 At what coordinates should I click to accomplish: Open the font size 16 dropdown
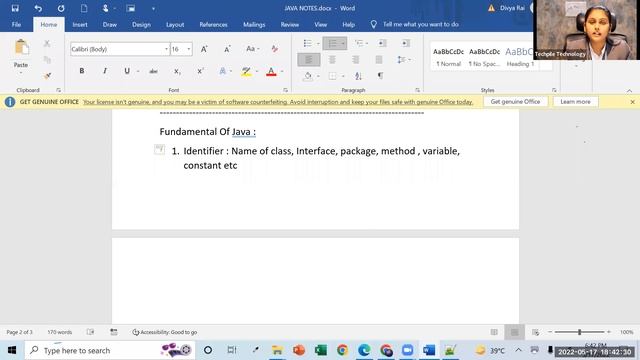pyautogui.click(x=189, y=49)
